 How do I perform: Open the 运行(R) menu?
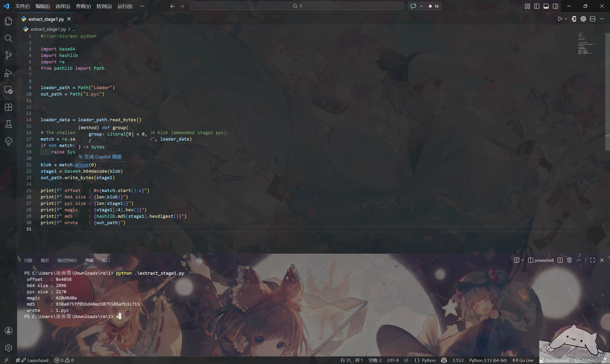125,6
